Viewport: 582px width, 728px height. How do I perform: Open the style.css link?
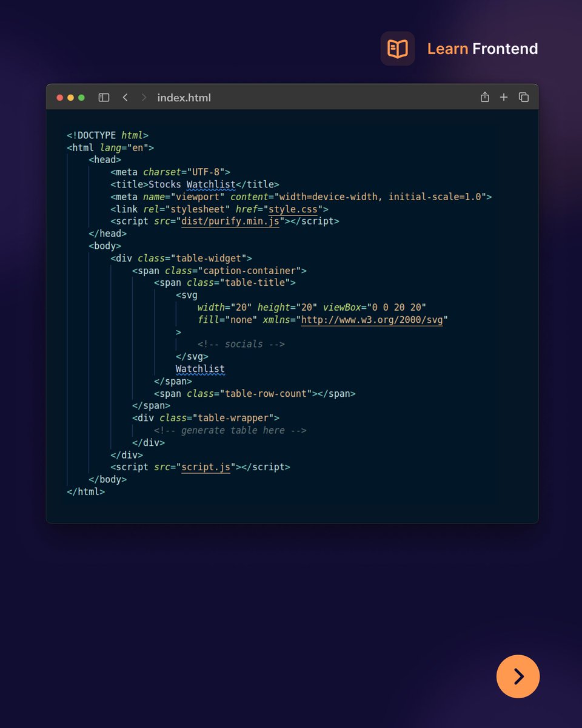[x=293, y=209]
